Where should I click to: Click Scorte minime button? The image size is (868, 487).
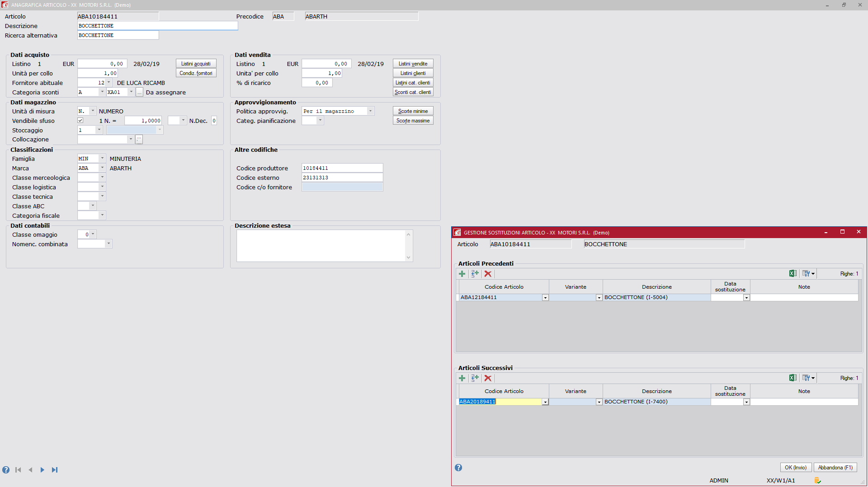point(413,111)
